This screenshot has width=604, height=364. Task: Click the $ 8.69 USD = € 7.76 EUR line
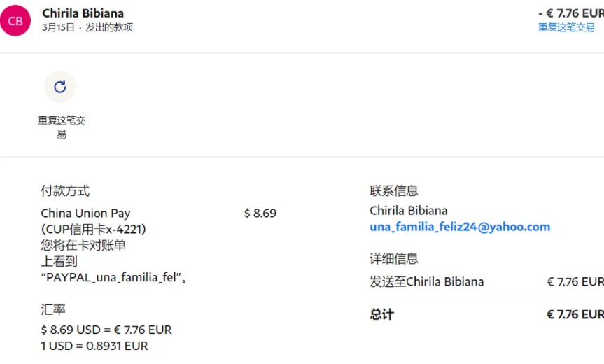(x=106, y=330)
